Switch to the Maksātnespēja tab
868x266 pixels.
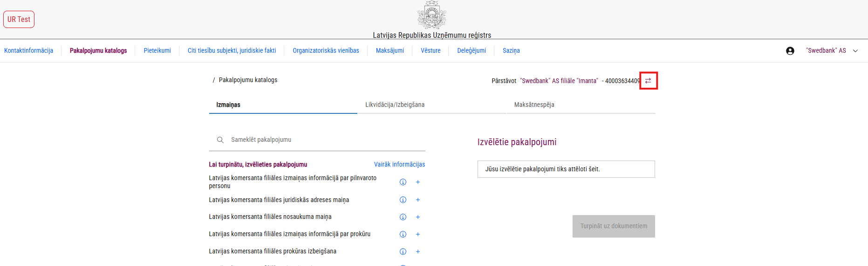pyautogui.click(x=581, y=105)
